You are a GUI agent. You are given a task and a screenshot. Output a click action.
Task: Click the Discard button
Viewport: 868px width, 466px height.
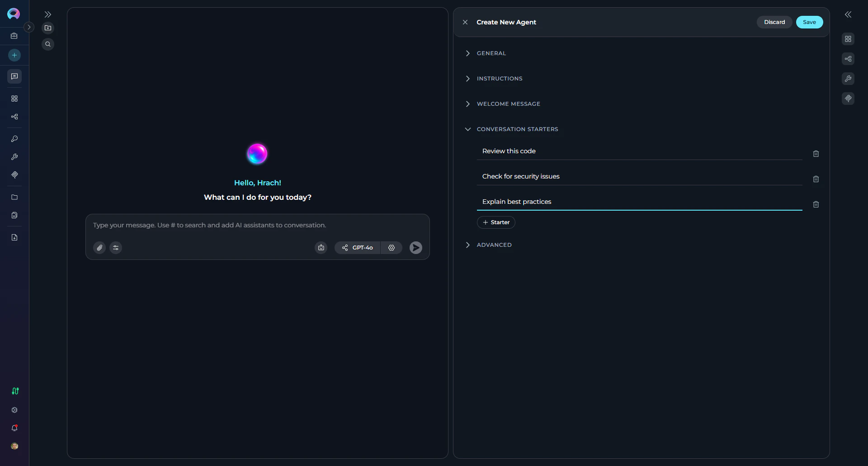[x=774, y=22]
